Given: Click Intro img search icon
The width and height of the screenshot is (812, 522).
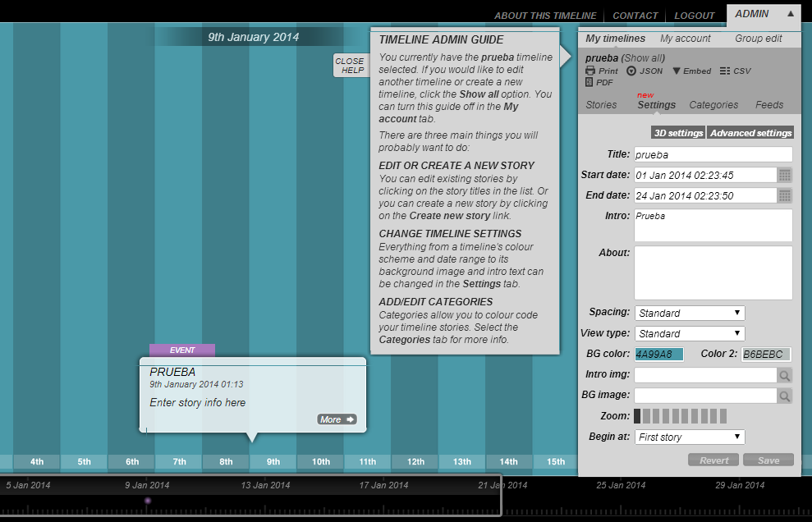Looking at the screenshot, I should tap(785, 375).
